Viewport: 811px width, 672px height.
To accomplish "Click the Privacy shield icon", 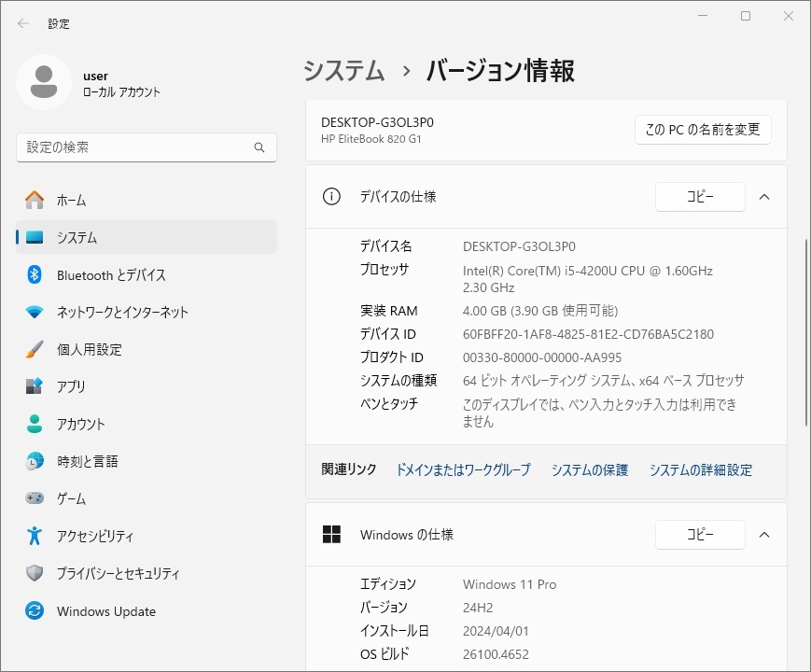I will point(35,573).
